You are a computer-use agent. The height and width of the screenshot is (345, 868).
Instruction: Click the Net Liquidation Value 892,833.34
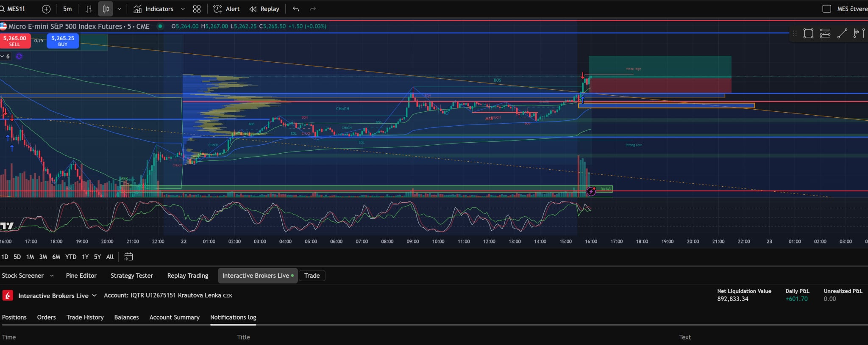click(733, 299)
